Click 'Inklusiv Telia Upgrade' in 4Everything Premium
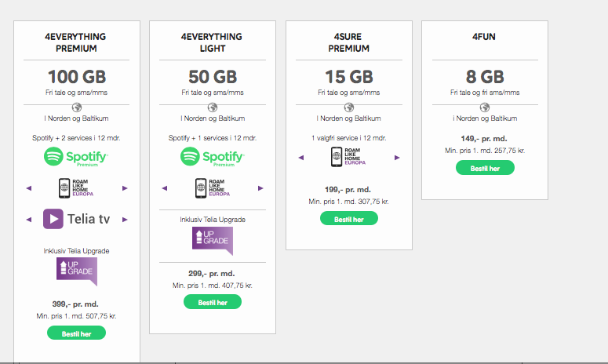This screenshot has width=608, height=364. (76, 251)
